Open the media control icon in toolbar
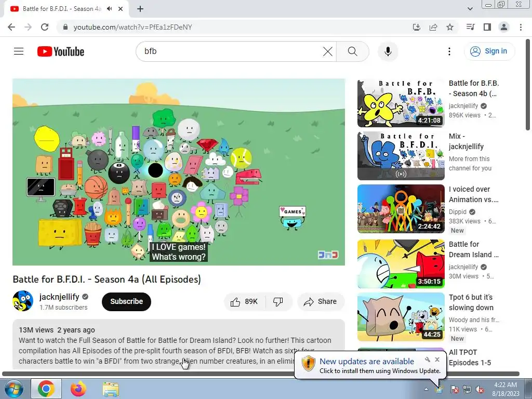 point(470,27)
